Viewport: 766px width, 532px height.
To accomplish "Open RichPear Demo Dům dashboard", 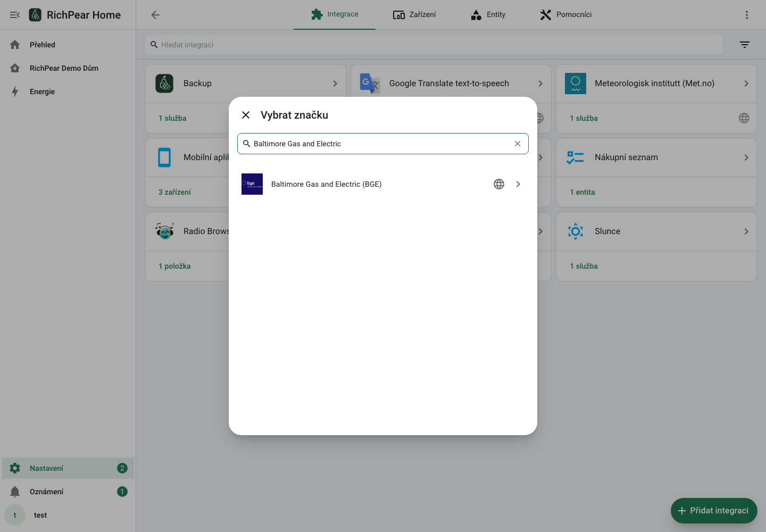I will coord(68,68).
